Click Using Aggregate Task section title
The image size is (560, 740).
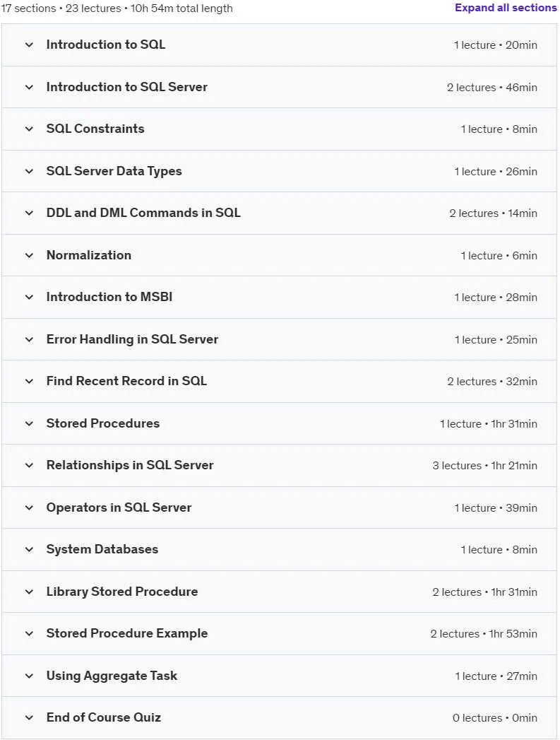tap(112, 676)
